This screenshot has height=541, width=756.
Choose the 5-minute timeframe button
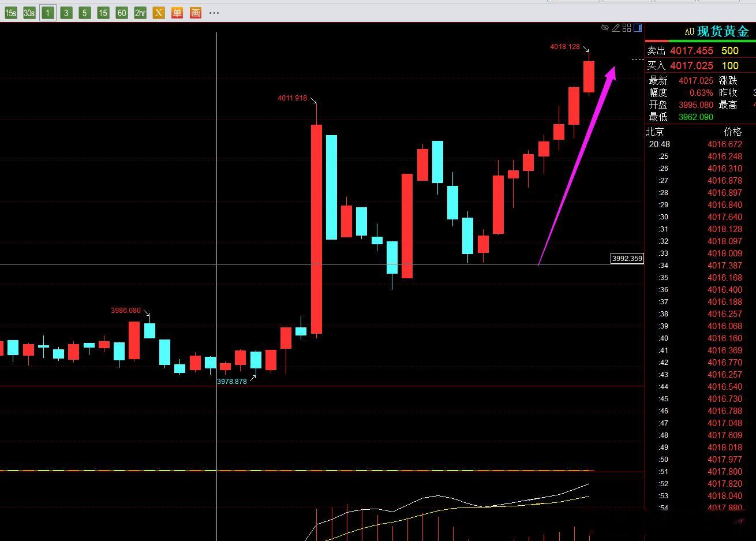(85, 13)
